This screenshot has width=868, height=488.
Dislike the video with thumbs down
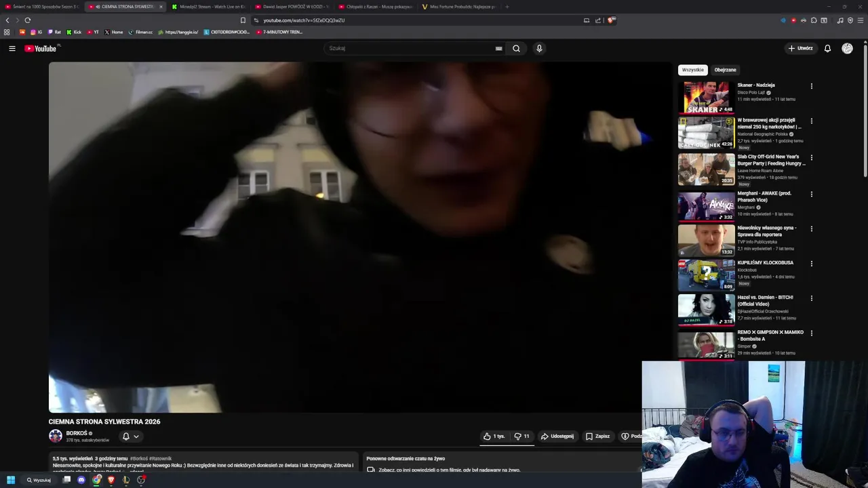point(522,436)
